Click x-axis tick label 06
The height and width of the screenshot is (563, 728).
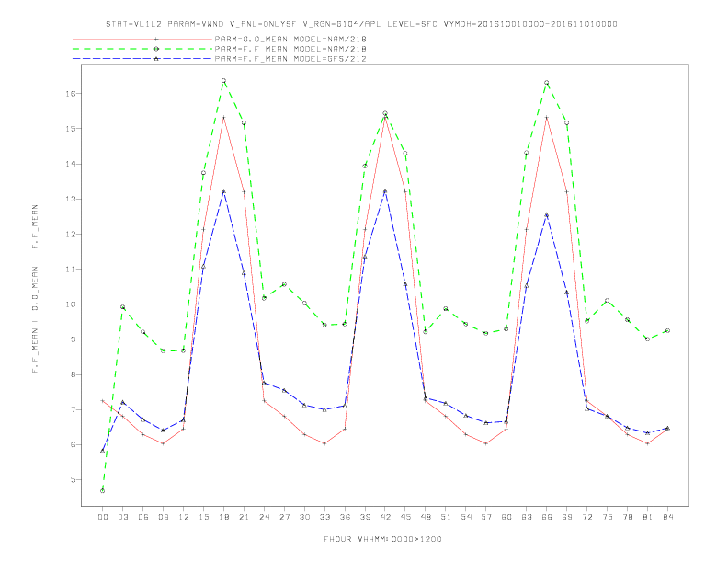[x=143, y=517]
